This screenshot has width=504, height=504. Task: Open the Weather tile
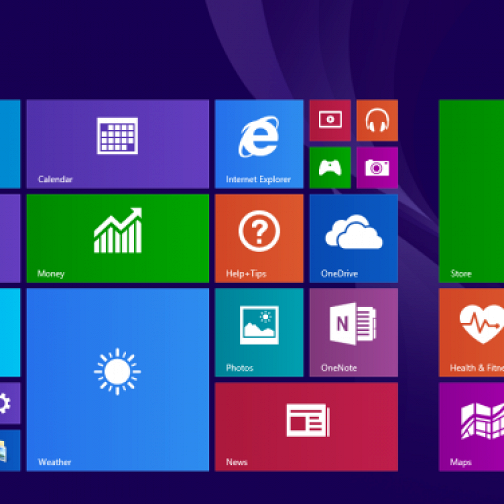(x=118, y=380)
